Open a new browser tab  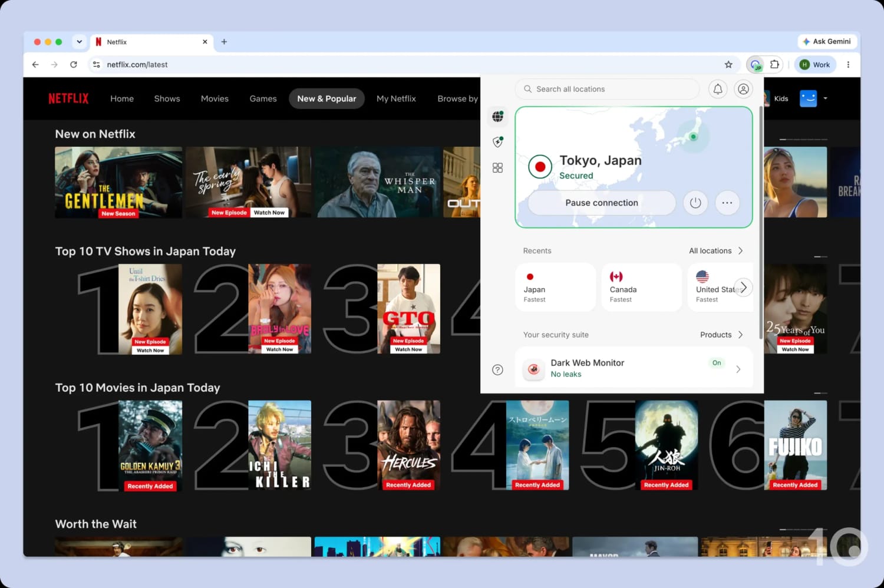click(x=224, y=42)
